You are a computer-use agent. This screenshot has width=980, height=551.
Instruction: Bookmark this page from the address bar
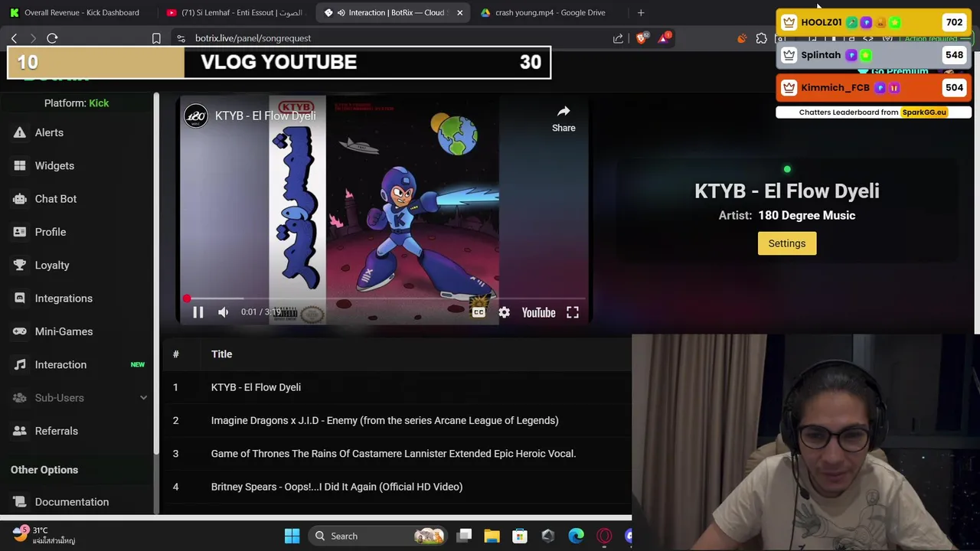[x=156, y=38]
